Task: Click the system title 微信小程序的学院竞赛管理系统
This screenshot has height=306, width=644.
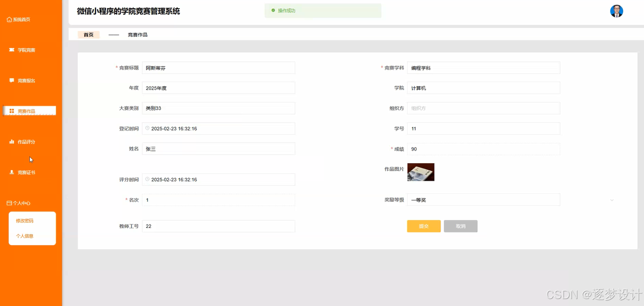Action: pos(128,11)
